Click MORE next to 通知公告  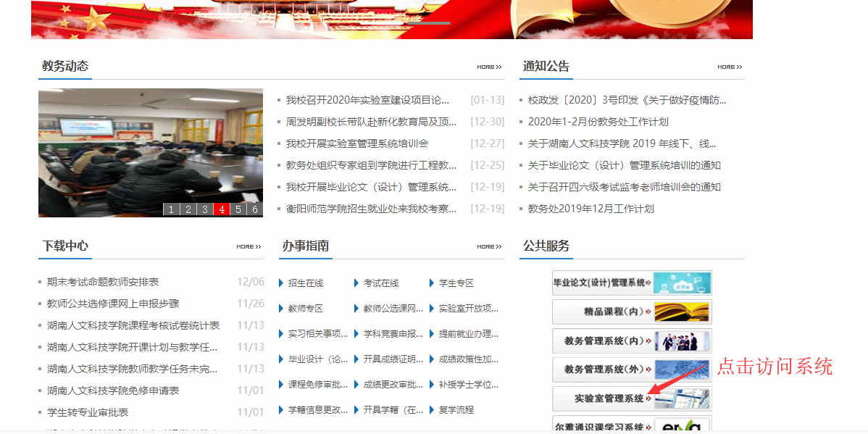pyautogui.click(x=730, y=67)
